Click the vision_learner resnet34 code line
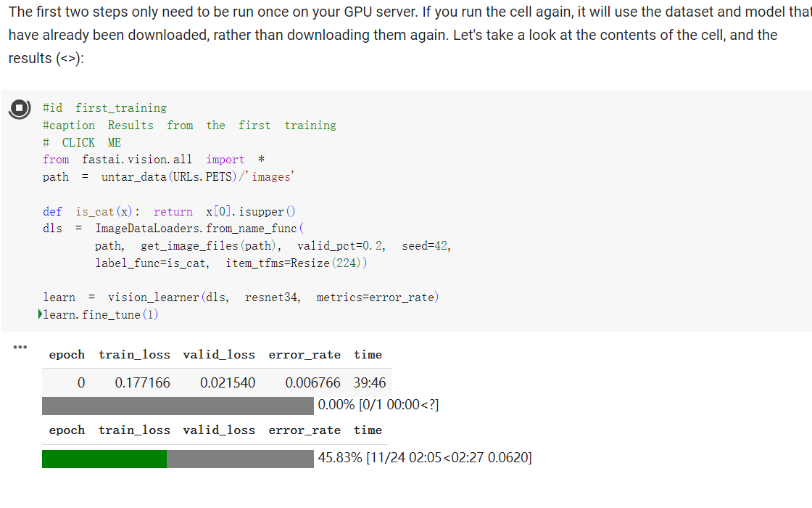This screenshot has height=508, width=812. click(241, 298)
